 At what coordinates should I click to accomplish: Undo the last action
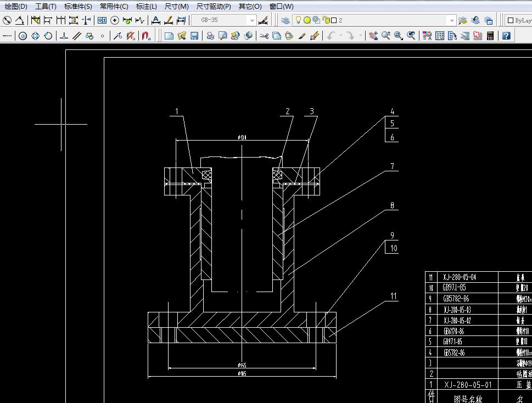(x=331, y=36)
